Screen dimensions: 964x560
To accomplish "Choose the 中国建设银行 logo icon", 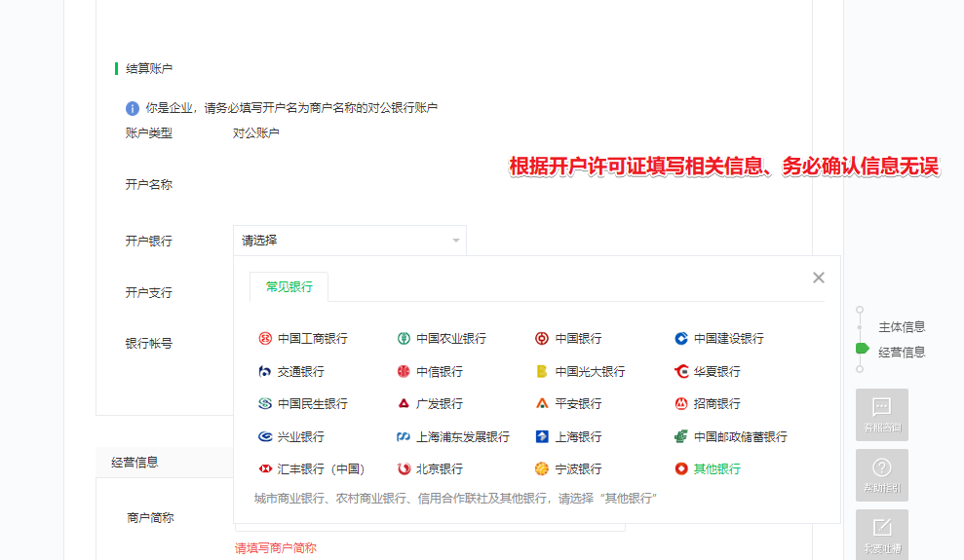I will (681, 339).
